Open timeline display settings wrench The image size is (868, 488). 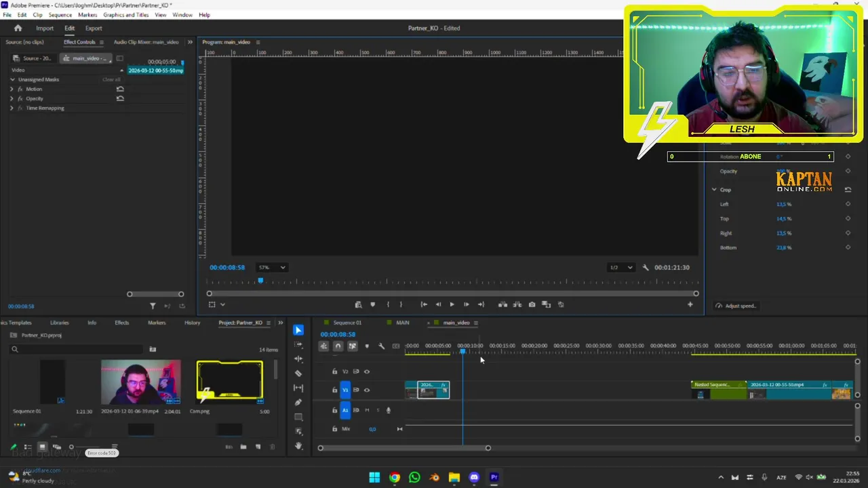tap(381, 346)
